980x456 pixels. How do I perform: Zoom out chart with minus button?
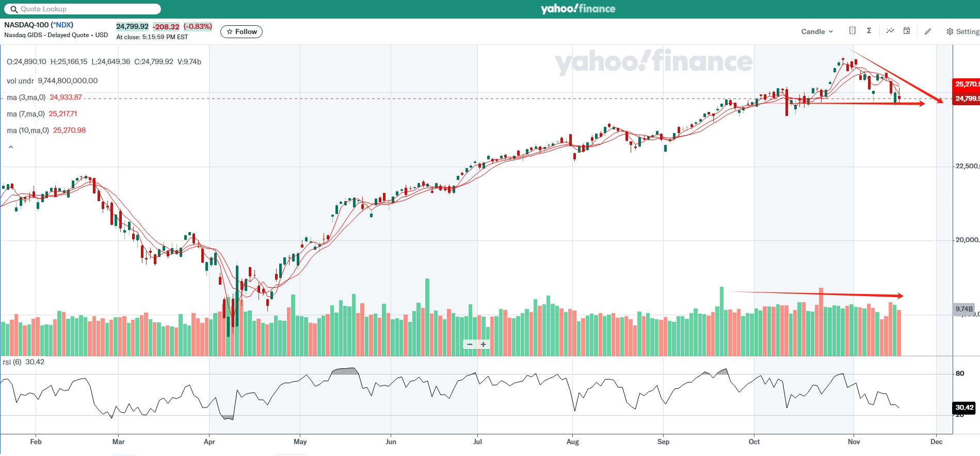pos(470,345)
